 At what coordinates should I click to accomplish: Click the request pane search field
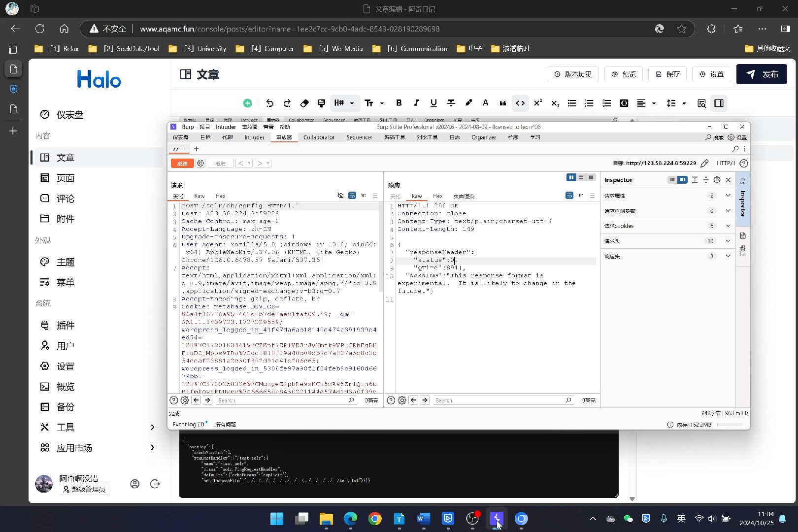286,400
